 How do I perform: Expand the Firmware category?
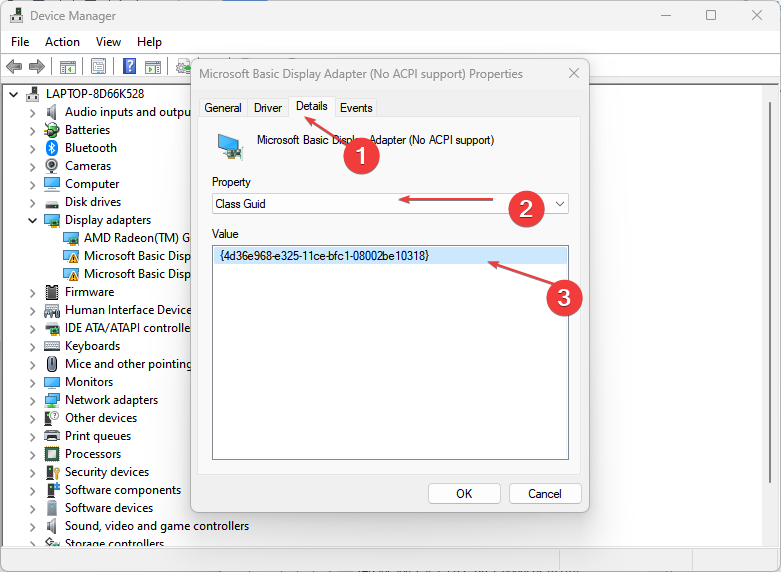tap(32, 293)
